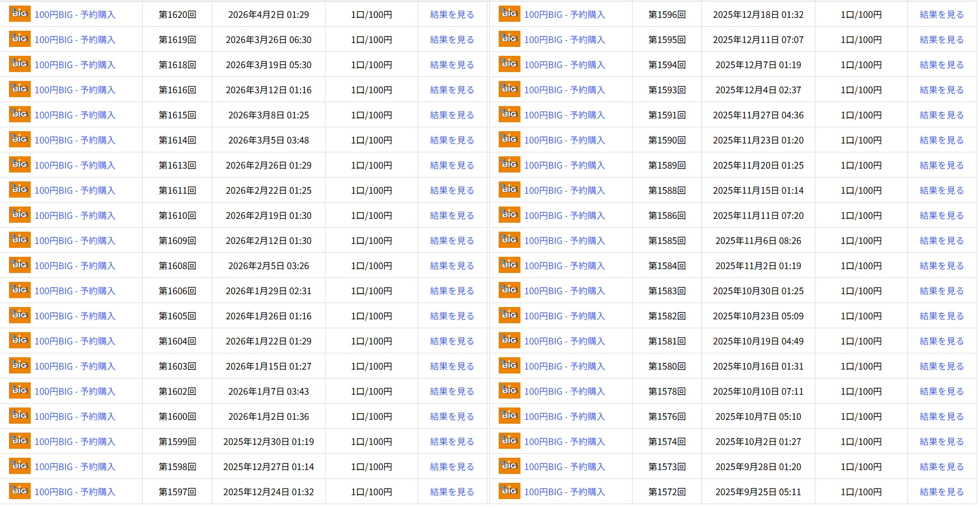This screenshot has width=980, height=508.
Task: Click the BIG icon in row 第1611回
Action: point(20,190)
